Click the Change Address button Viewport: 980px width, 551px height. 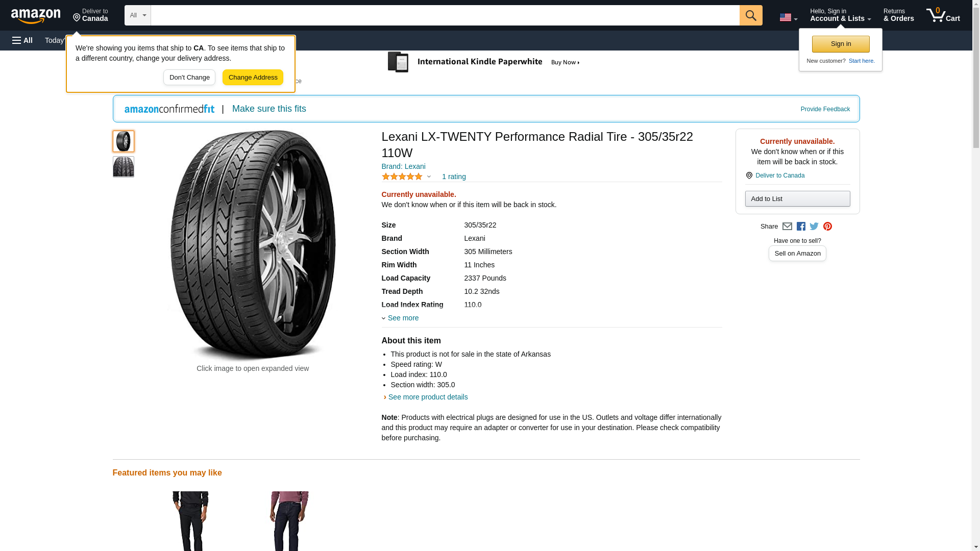click(253, 78)
